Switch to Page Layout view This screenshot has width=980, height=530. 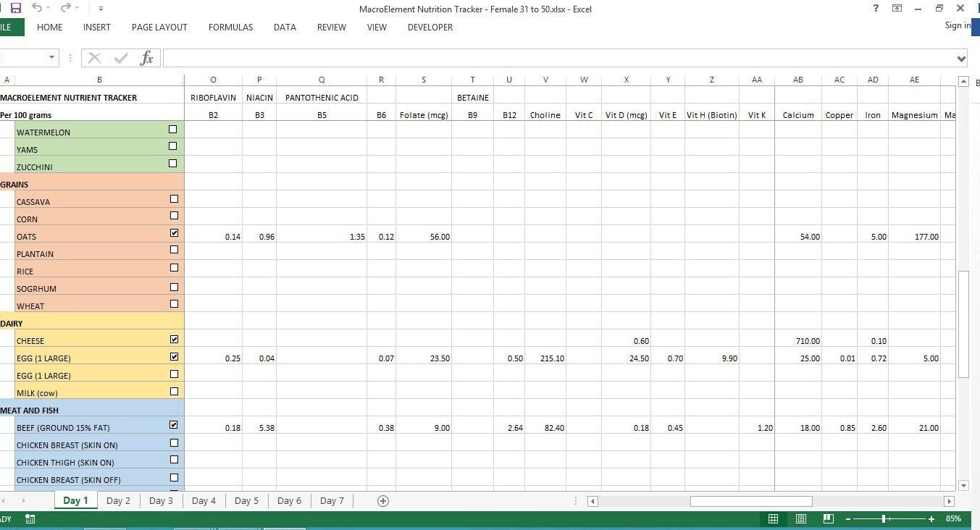tap(801, 519)
